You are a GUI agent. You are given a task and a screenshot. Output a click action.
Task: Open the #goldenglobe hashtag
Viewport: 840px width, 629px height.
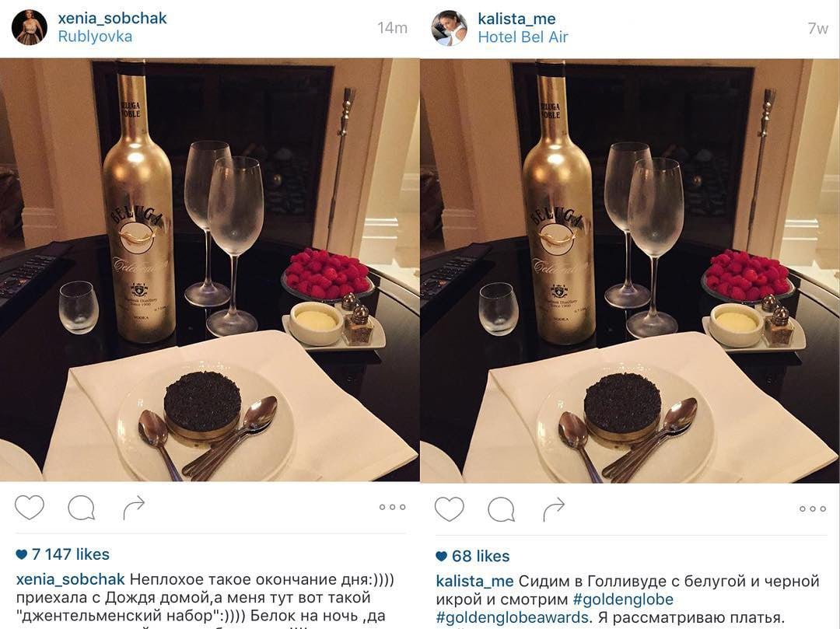click(622, 599)
